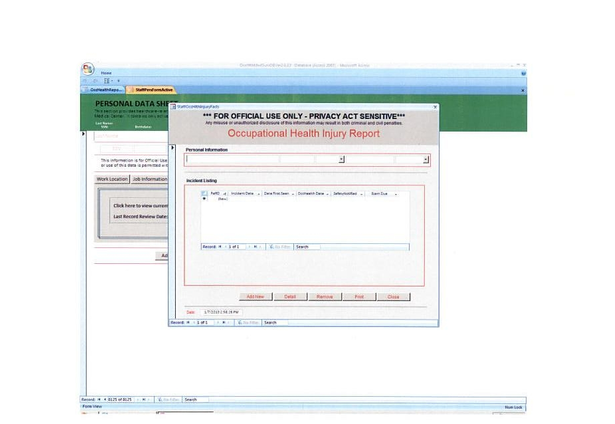Close the active document tab with X

pos(522,90)
